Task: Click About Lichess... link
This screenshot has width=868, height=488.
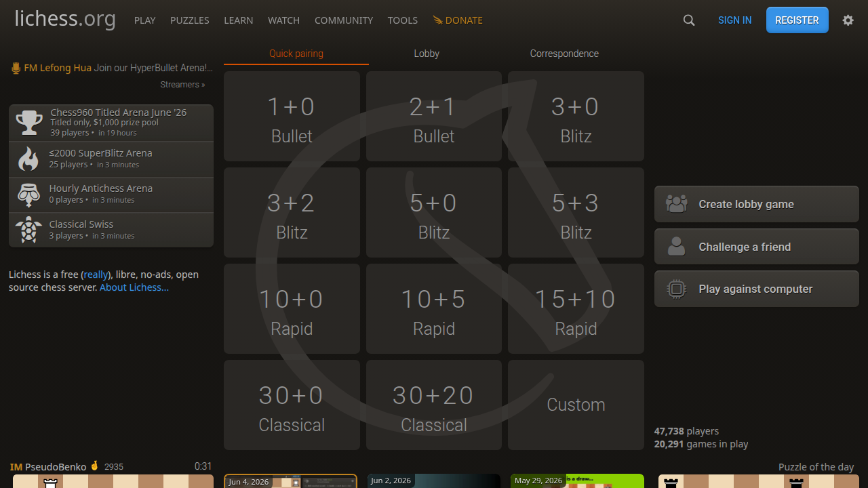Action: [134, 287]
